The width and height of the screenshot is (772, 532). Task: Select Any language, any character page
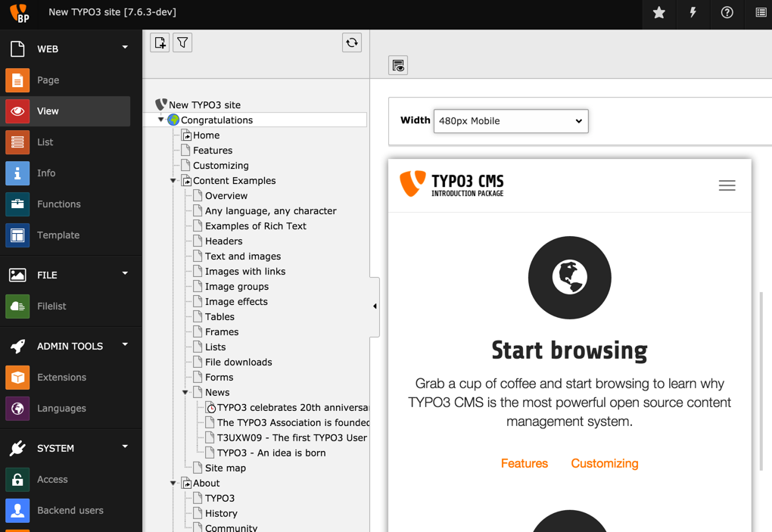(271, 211)
